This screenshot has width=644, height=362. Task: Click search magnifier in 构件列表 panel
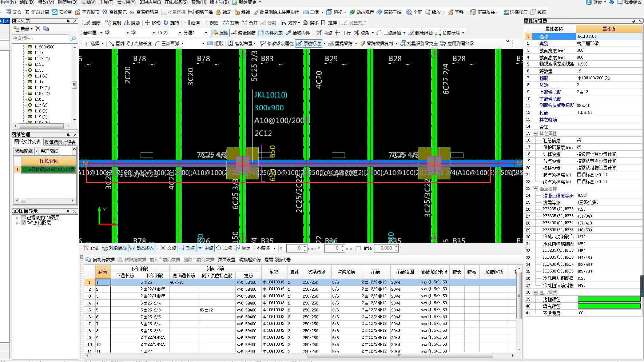(x=73, y=38)
